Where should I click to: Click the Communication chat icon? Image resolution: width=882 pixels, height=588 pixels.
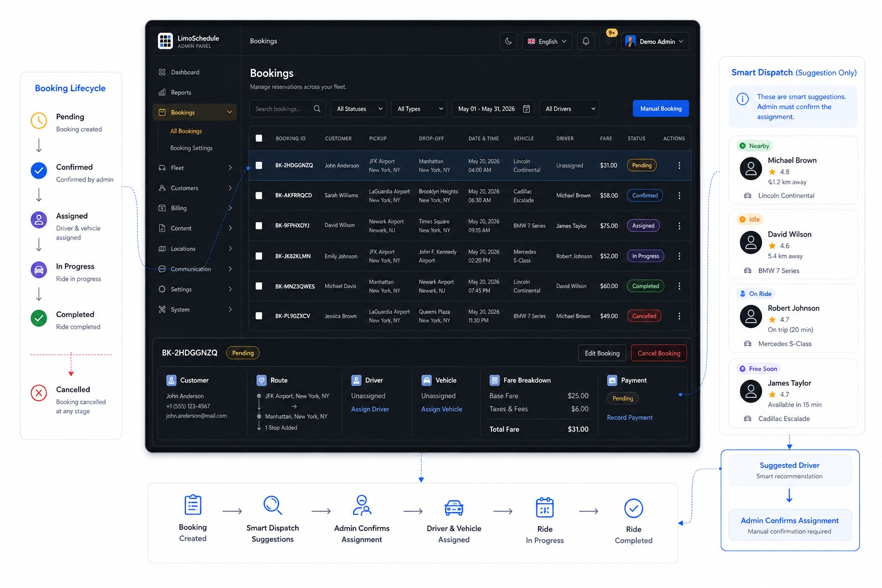162,269
